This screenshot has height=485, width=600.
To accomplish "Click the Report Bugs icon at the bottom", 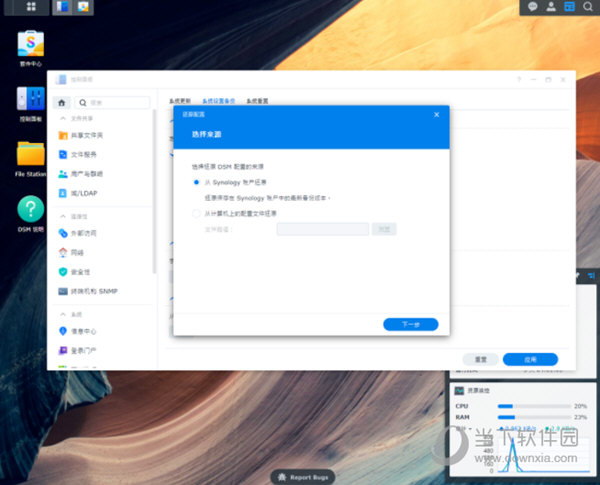I will tap(282, 477).
